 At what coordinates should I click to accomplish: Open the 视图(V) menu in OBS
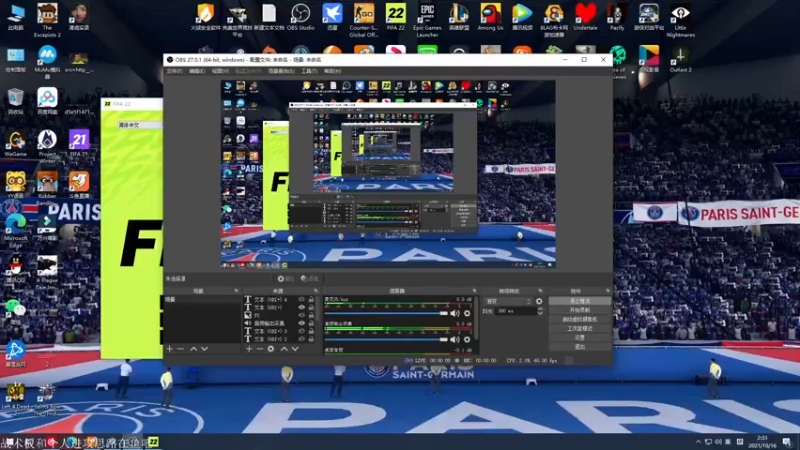tap(220, 71)
